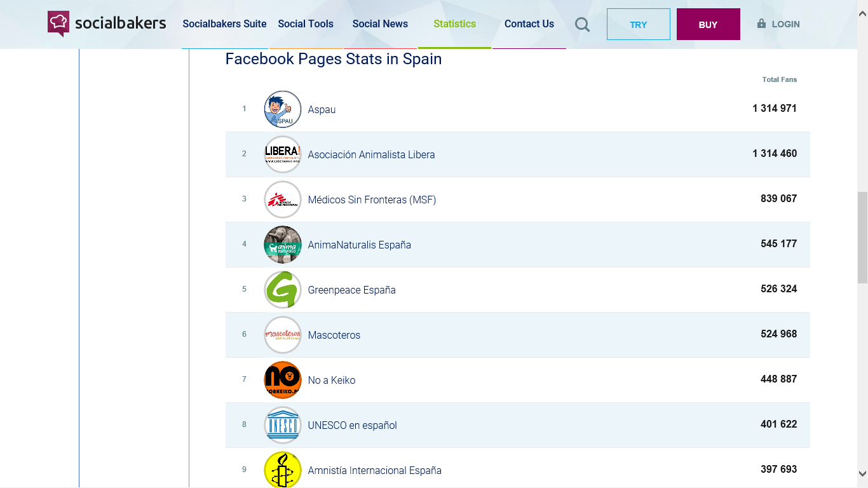Click the TRY button
Viewport: 868px width, 488px height.
coord(639,24)
